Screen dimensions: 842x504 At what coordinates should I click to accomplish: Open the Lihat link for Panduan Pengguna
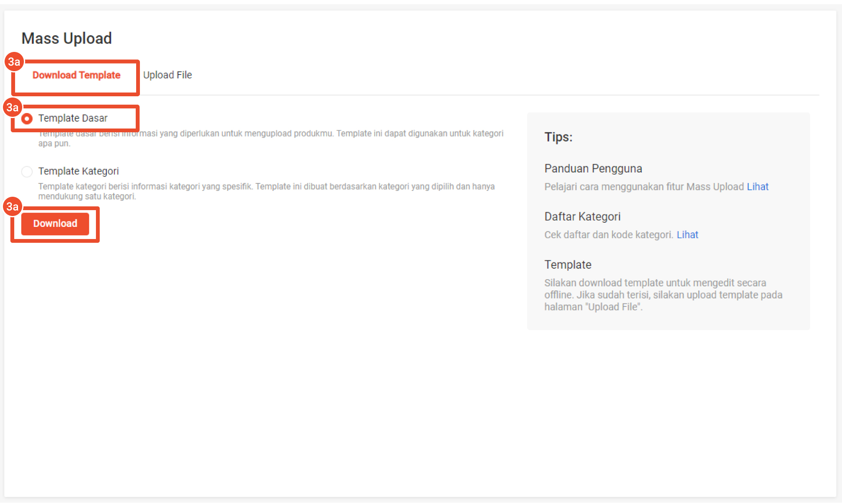757,187
